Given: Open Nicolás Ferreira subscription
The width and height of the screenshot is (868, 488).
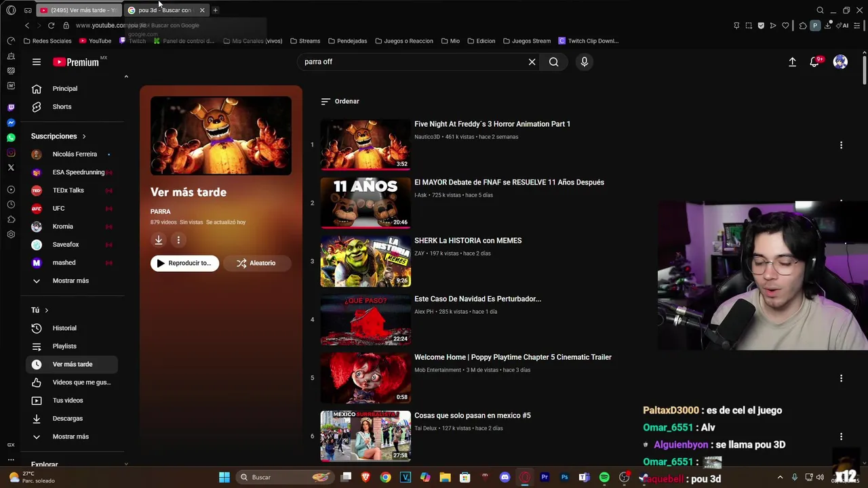Looking at the screenshot, I should click(72, 154).
